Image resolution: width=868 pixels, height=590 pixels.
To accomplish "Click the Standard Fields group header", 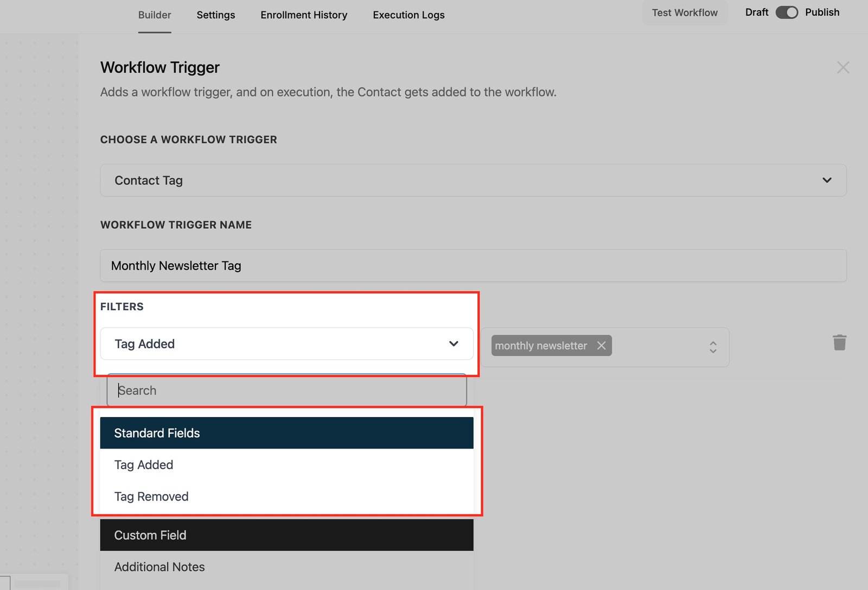I will [286, 433].
